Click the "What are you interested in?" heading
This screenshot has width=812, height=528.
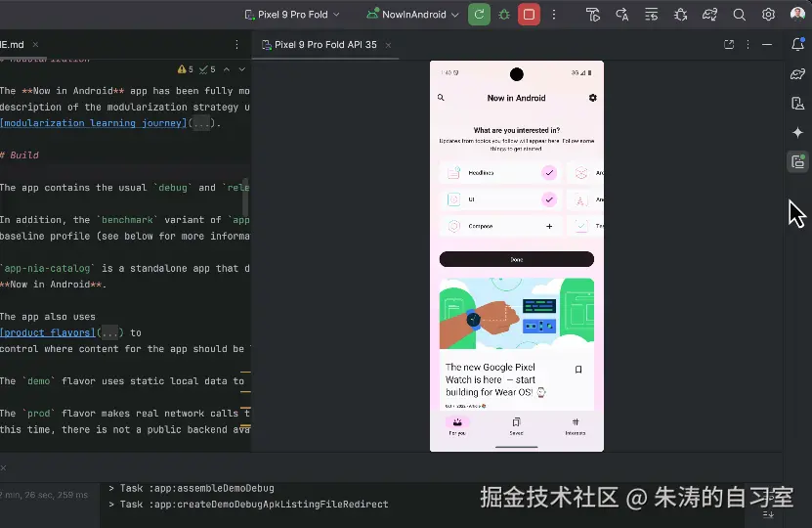(x=516, y=130)
